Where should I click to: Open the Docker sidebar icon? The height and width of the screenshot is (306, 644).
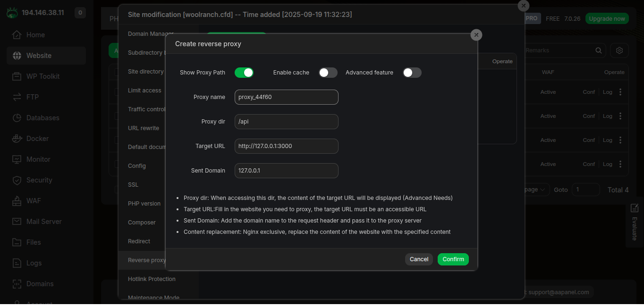17,139
